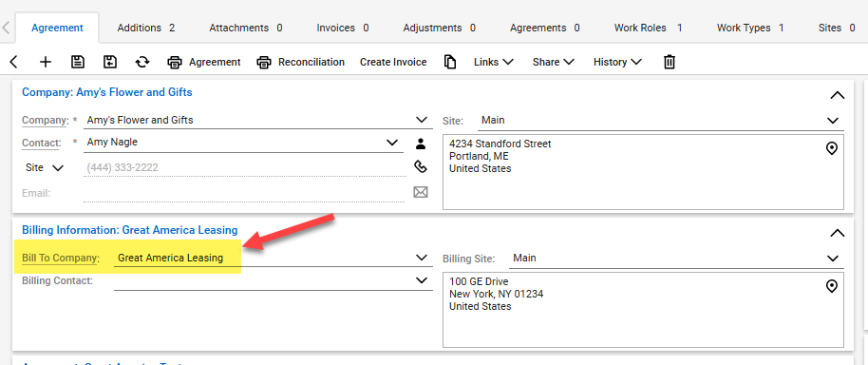Expand the Site Main dropdown

point(833,120)
